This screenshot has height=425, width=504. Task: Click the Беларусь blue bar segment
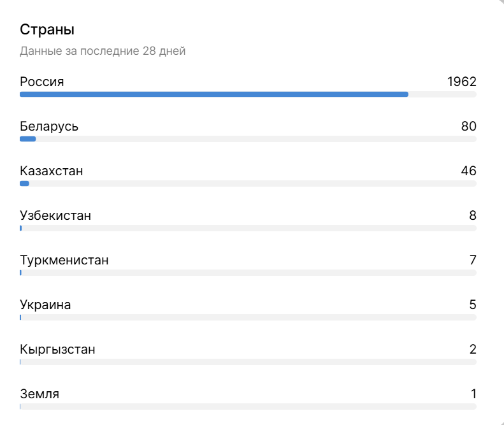(x=27, y=139)
